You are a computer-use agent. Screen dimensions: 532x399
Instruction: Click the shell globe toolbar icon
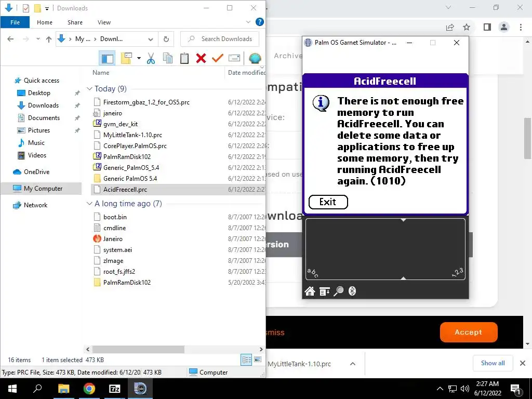click(255, 58)
